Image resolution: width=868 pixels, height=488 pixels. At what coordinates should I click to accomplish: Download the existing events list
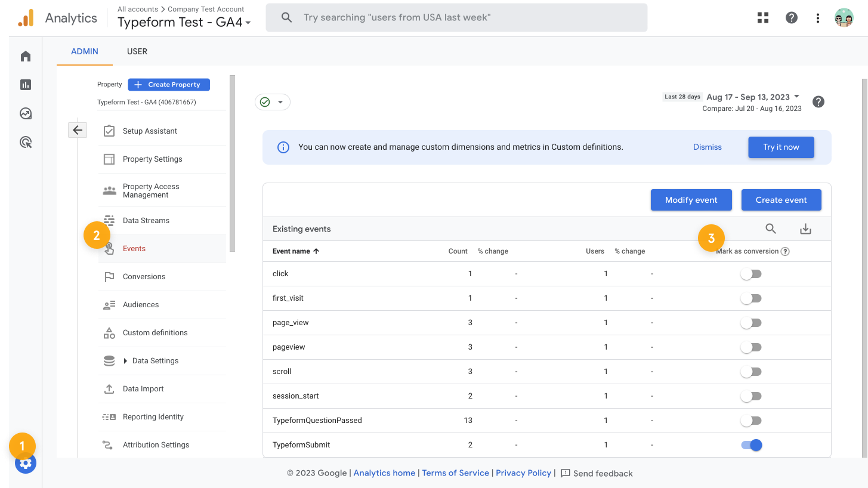805,228
